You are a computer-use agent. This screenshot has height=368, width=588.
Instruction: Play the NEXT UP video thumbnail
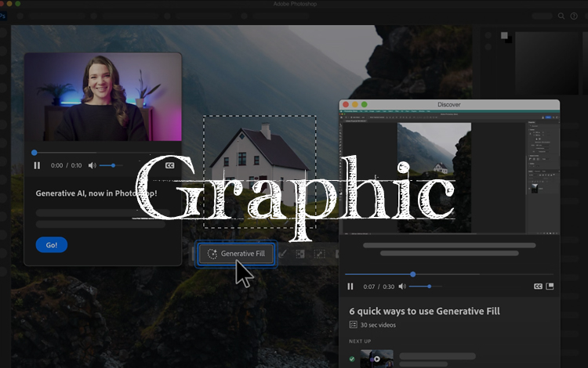point(376,359)
